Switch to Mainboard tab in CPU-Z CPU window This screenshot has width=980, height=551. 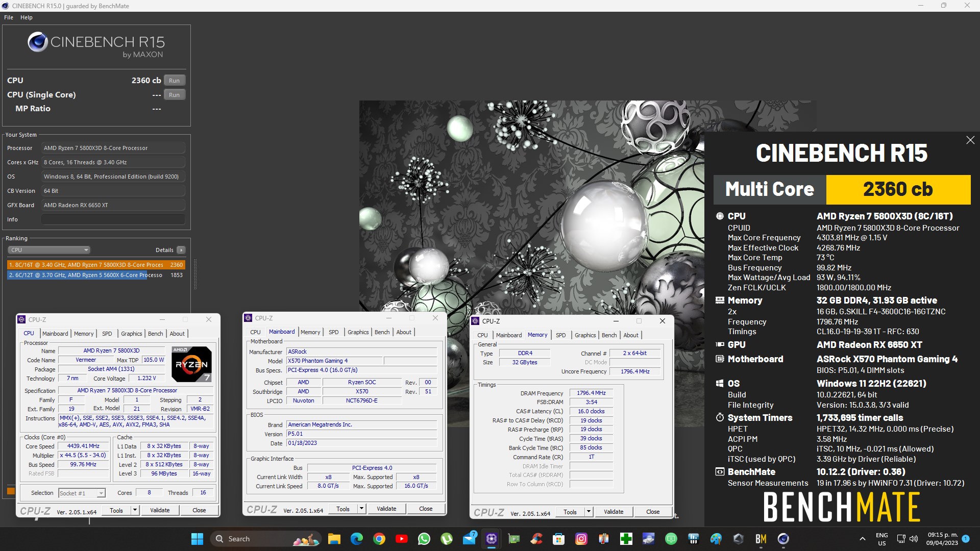point(55,334)
